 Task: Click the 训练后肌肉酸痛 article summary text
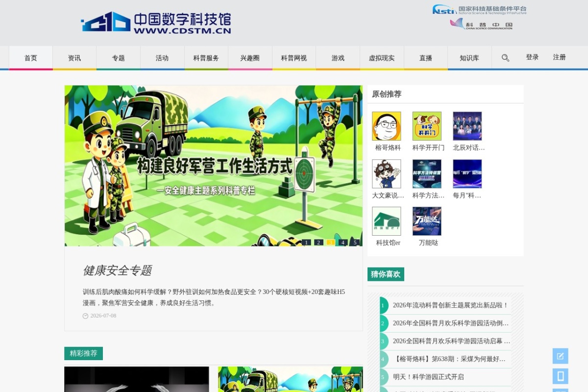[x=214, y=297]
